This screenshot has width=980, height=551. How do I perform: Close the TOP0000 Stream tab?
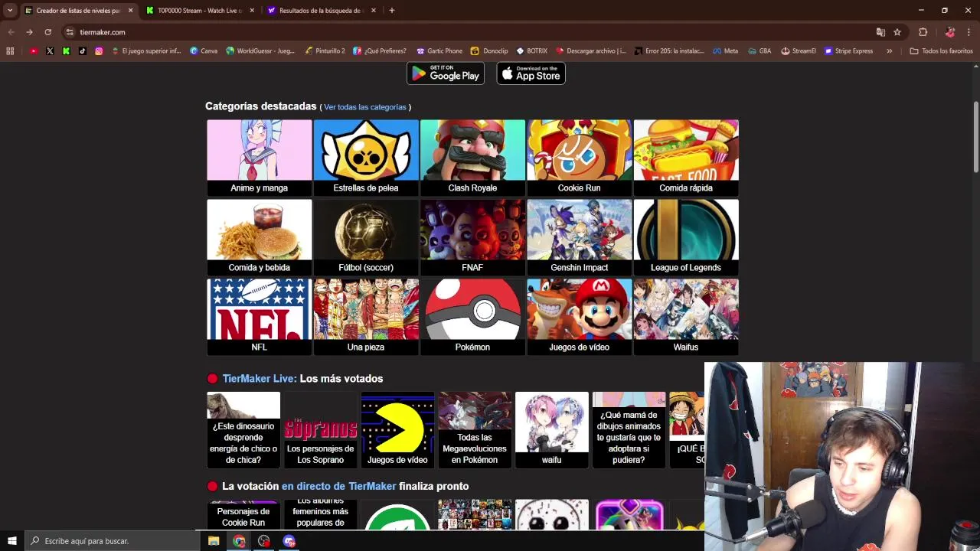(252, 11)
